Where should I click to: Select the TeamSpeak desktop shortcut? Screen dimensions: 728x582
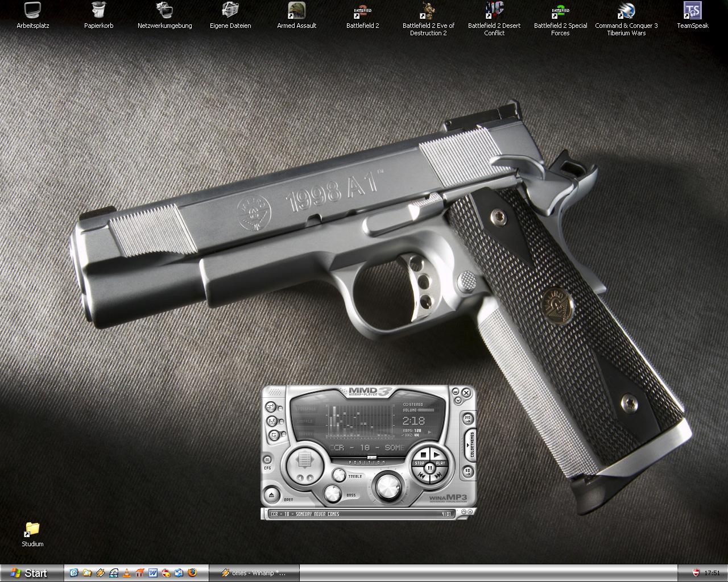pyautogui.click(x=692, y=15)
